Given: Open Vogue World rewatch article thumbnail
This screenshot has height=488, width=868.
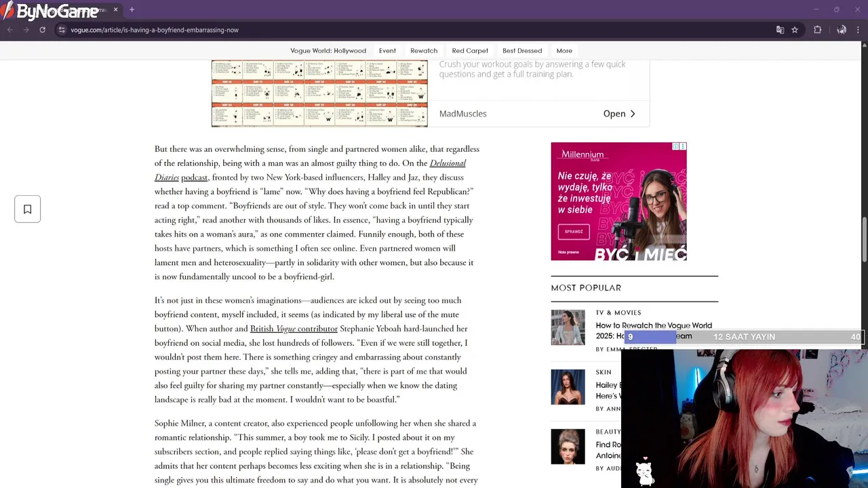Looking at the screenshot, I should point(568,327).
